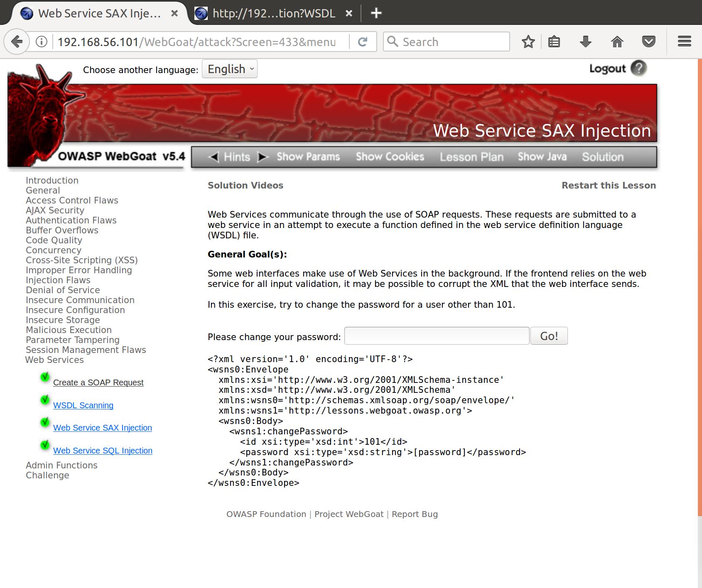Go back using the browser back arrow

pyautogui.click(x=17, y=42)
